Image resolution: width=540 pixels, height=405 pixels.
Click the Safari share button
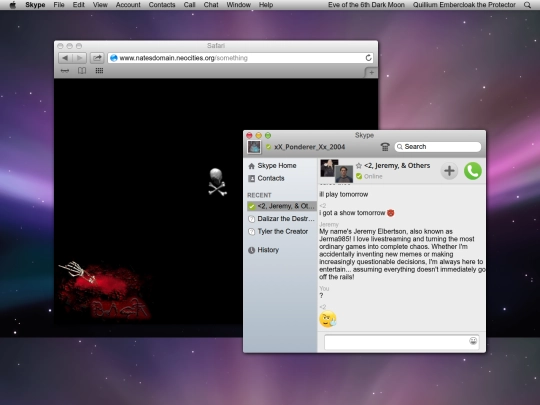(x=97, y=58)
